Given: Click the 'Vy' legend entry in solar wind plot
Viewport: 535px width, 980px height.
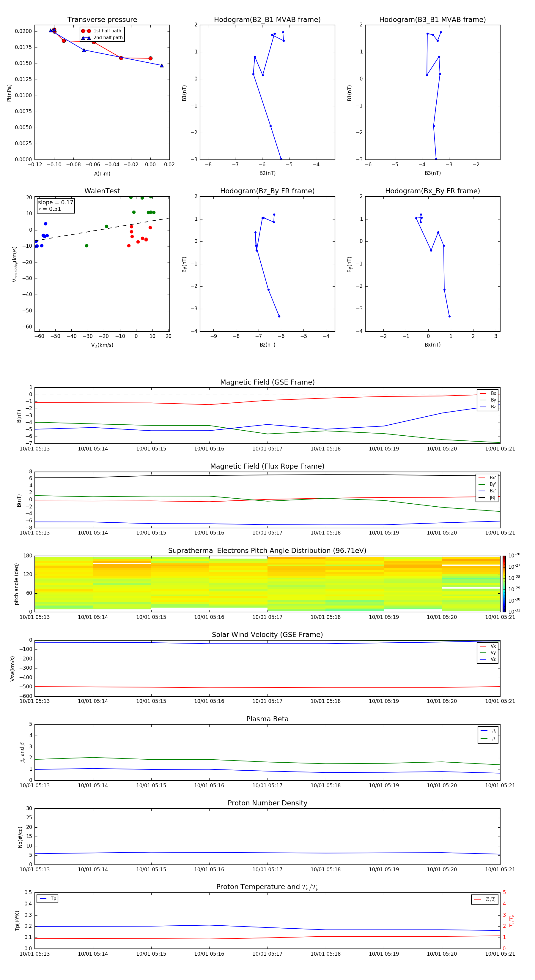Looking at the screenshot, I should (x=488, y=652).
